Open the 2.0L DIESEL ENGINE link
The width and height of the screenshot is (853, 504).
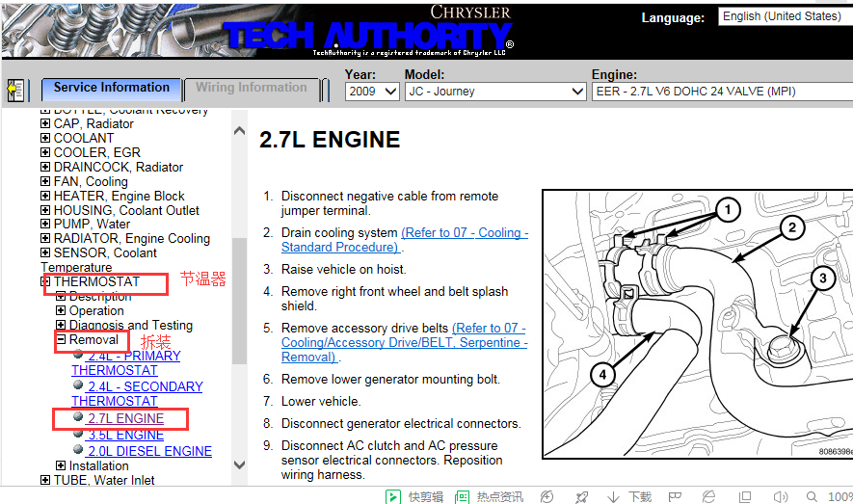point(149,451)
